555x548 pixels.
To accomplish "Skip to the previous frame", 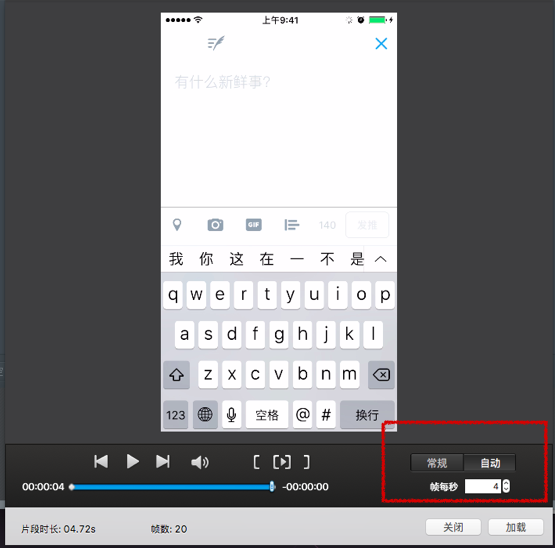I will point(101,461).
